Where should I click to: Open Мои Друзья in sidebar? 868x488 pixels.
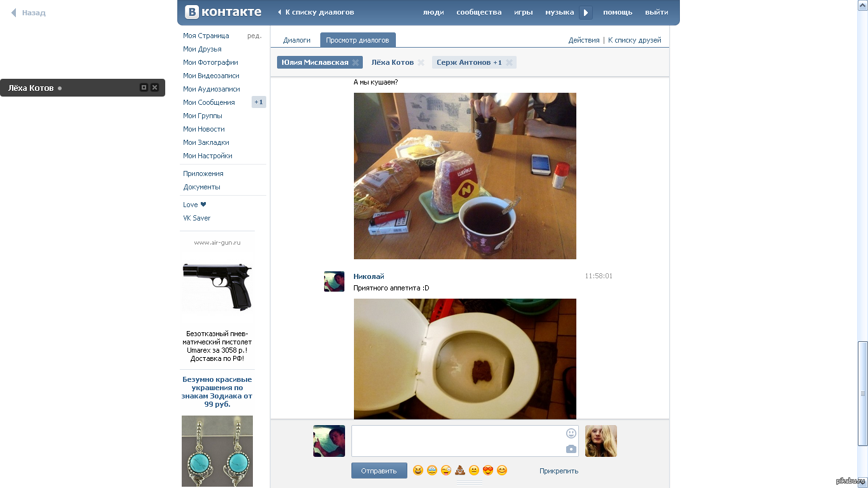tap(202, 49)
